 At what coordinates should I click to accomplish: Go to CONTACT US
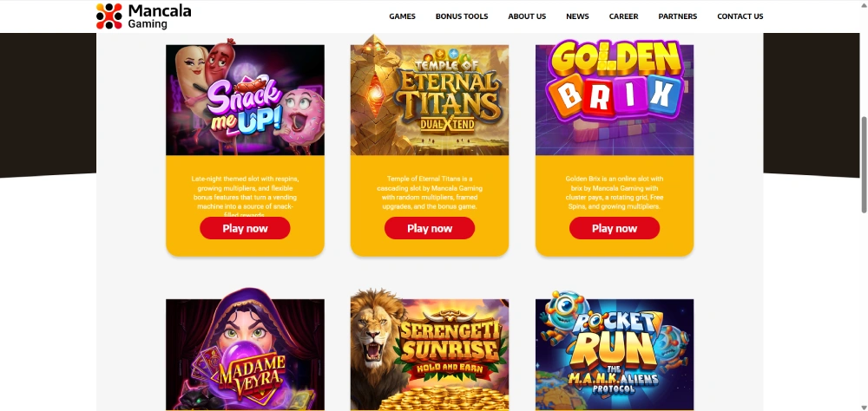(740, 16)
